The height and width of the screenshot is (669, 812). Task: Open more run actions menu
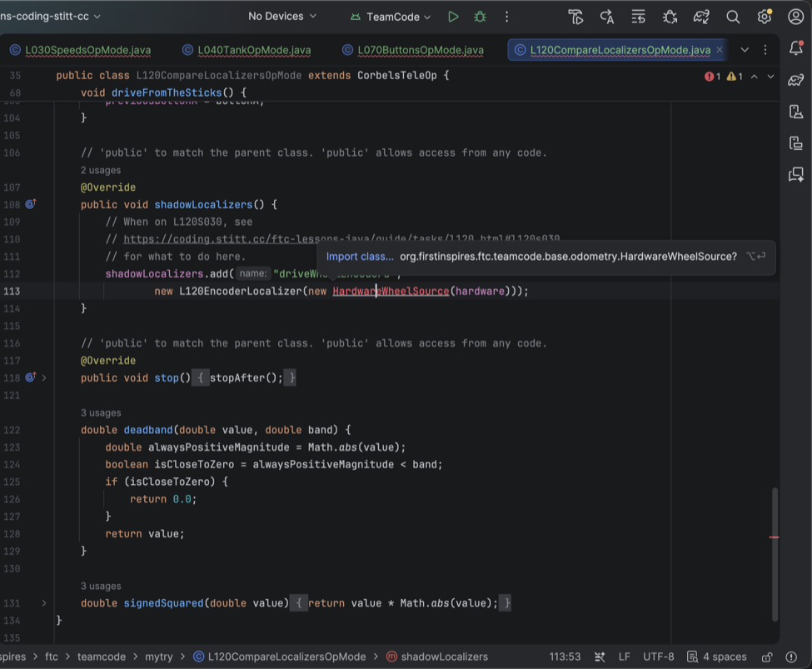pyautogui.click(x=507, y=17)
